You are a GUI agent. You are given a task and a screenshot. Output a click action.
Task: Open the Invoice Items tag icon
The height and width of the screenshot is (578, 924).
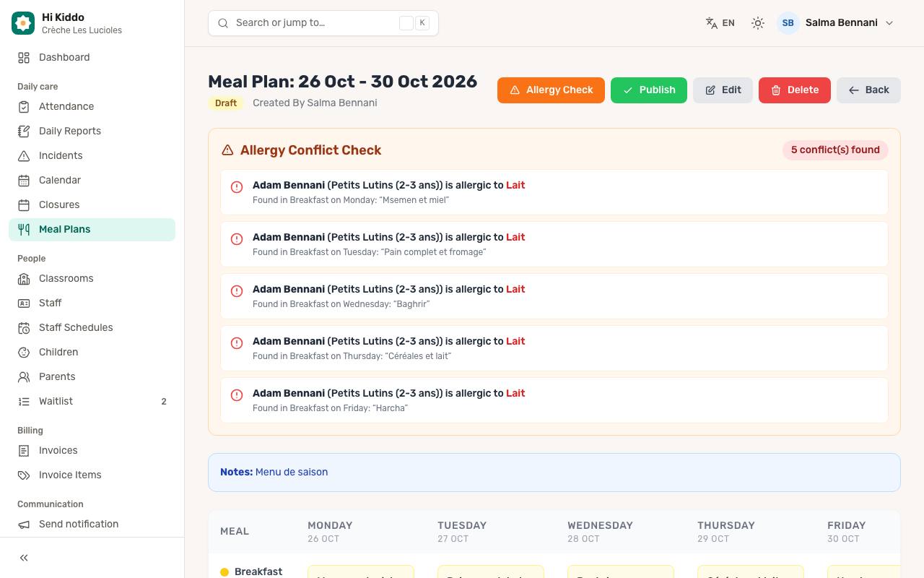[24, 475]
